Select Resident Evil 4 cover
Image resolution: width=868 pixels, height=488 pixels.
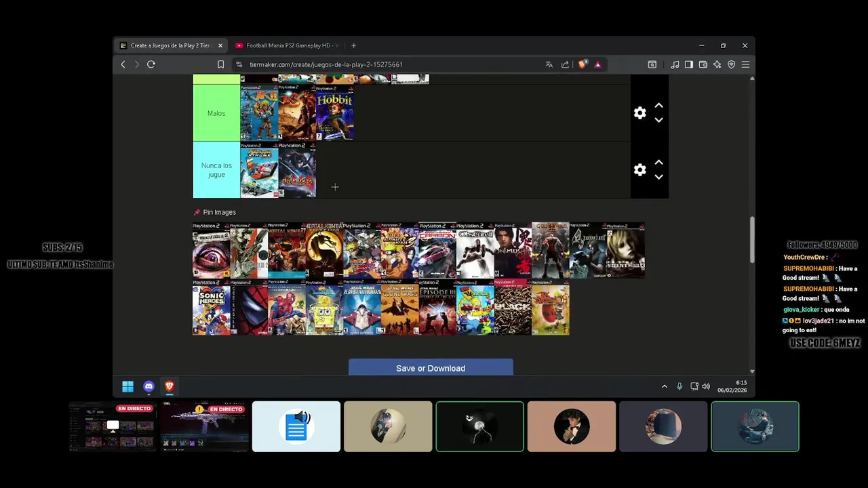[x=588, y=251]
